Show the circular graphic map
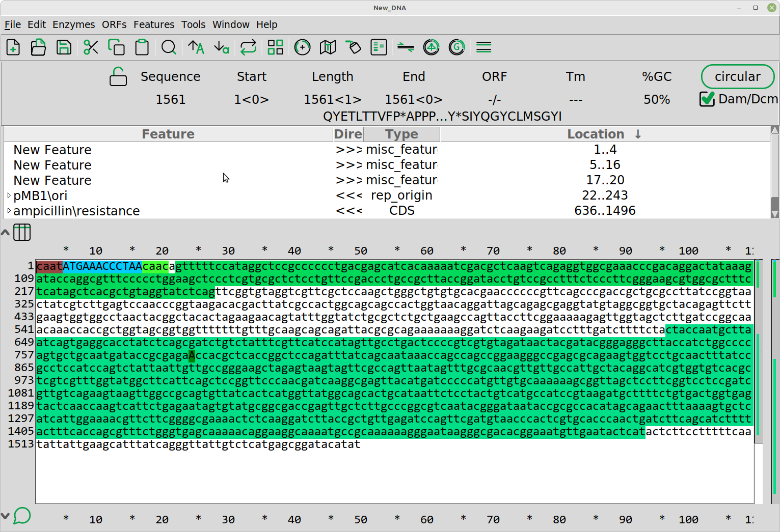 [x=302, y=47]
